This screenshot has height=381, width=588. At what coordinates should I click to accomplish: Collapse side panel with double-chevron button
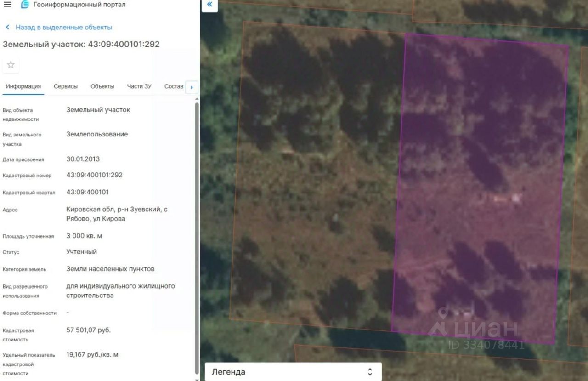click(x=209, y=5)
